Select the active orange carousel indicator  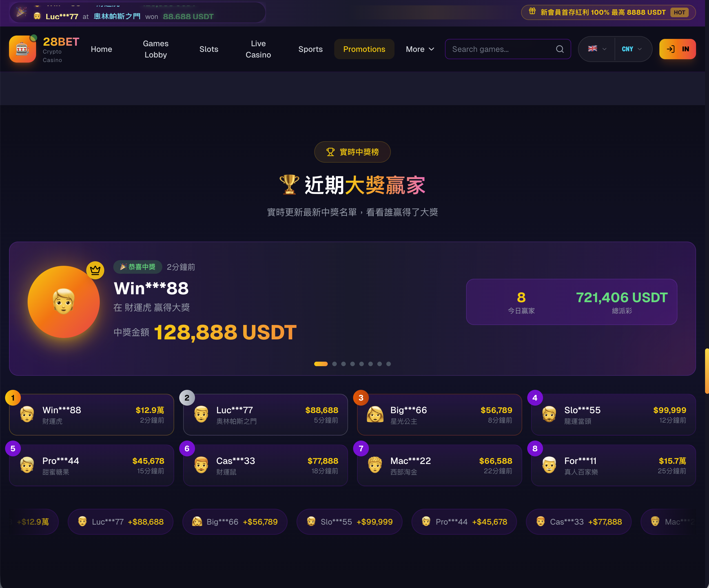(x=321, y=364)
